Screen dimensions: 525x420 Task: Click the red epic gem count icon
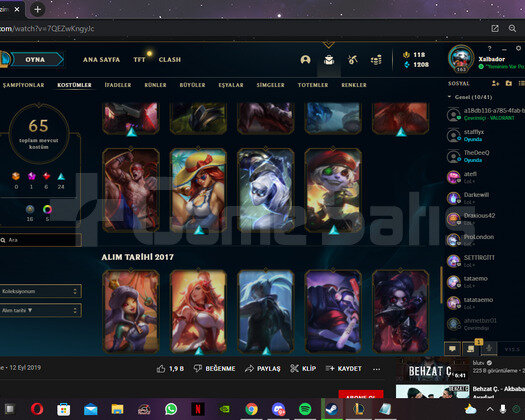(46, 176)
